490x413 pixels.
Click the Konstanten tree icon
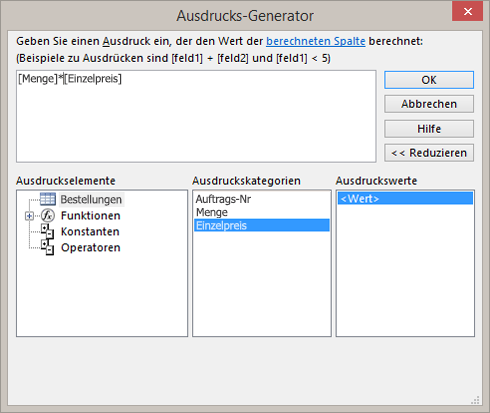[x=48, y=232]
